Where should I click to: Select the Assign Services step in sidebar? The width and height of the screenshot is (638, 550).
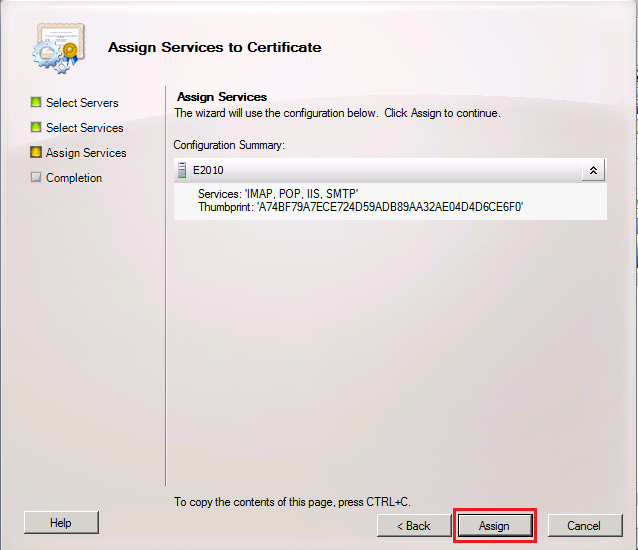pyautogui.click(x=86, y=153)
